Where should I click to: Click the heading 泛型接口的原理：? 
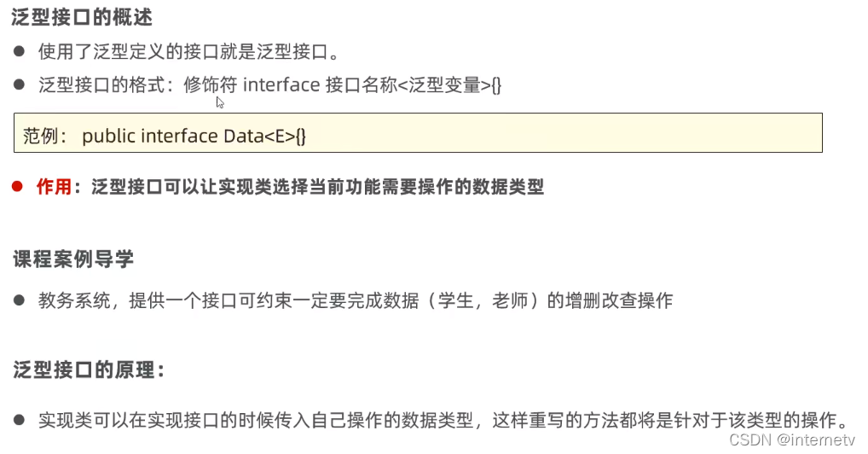(x=90, y=370)
